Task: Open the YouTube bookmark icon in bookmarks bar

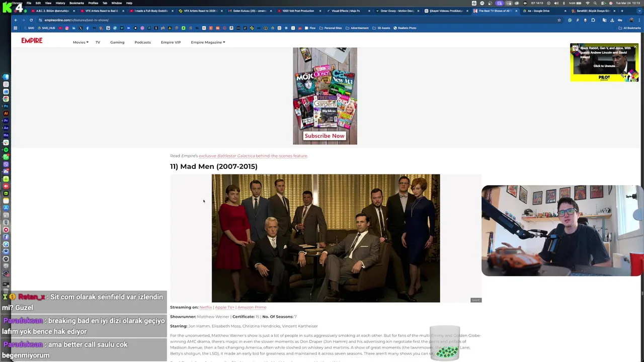Action: 60,28
